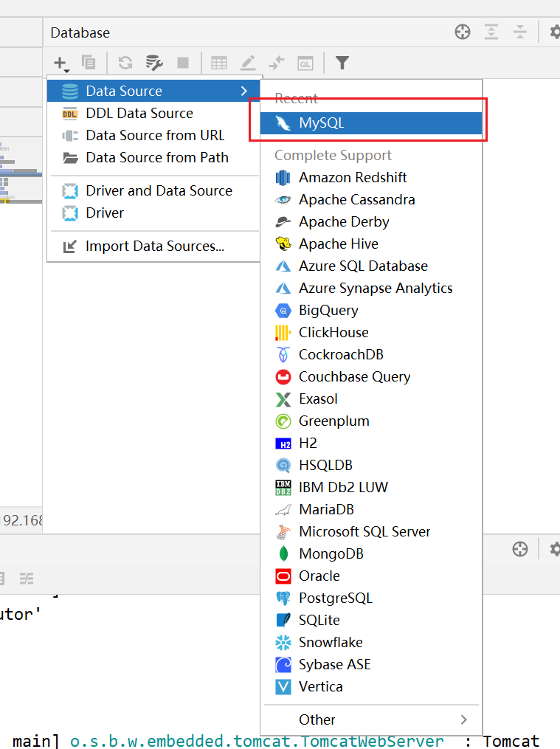Click the Database panel title
Image resolution: width=560 pixels, height=749 pixels.
pos(80,32)
